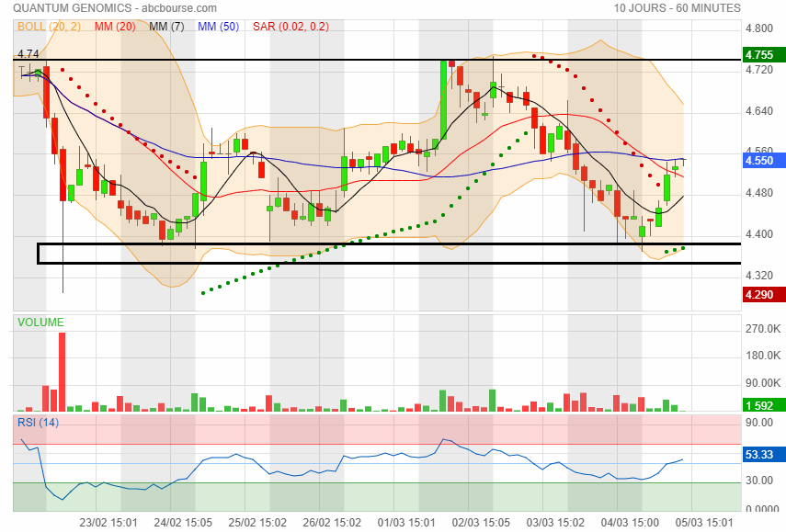Click the 270.0K volume axis label

tap(763, 329)
